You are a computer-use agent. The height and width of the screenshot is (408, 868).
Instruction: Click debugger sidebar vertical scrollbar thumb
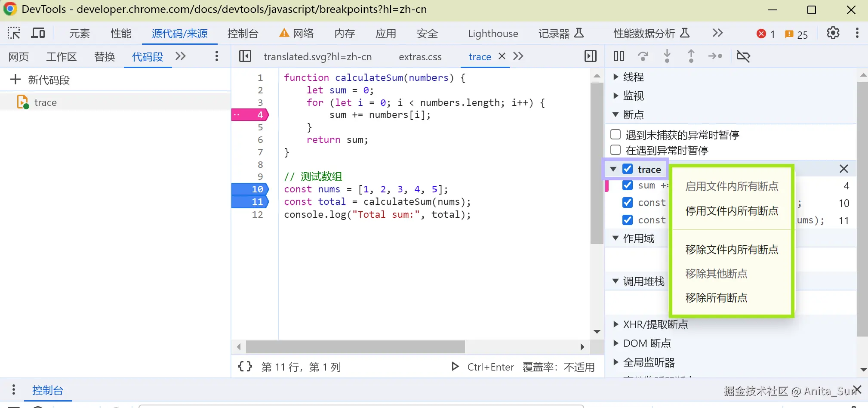point(862,209)
